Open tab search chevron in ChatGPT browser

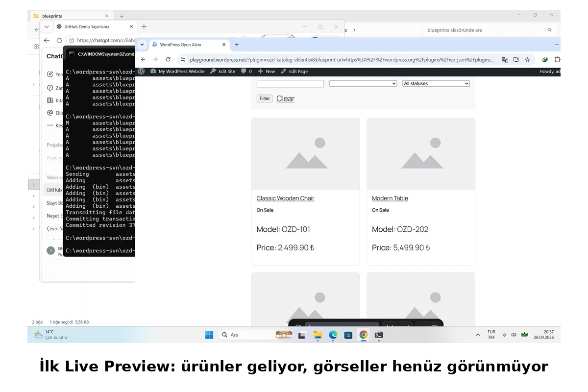click(47, 26)
